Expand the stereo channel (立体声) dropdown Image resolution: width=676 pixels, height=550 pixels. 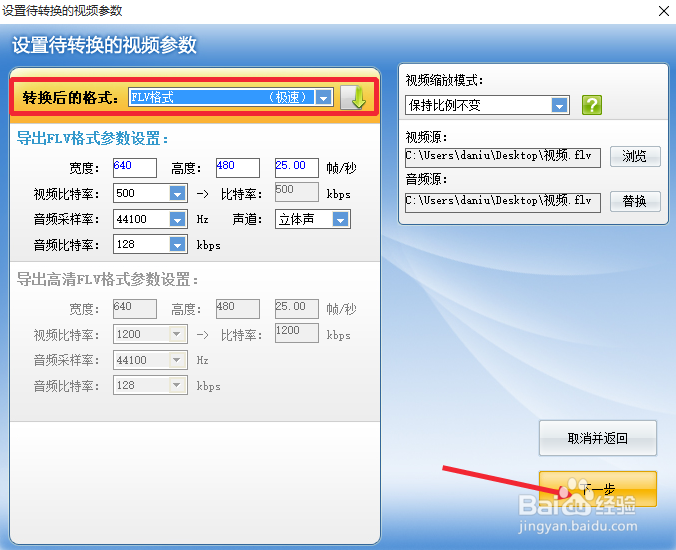(341, 219)
